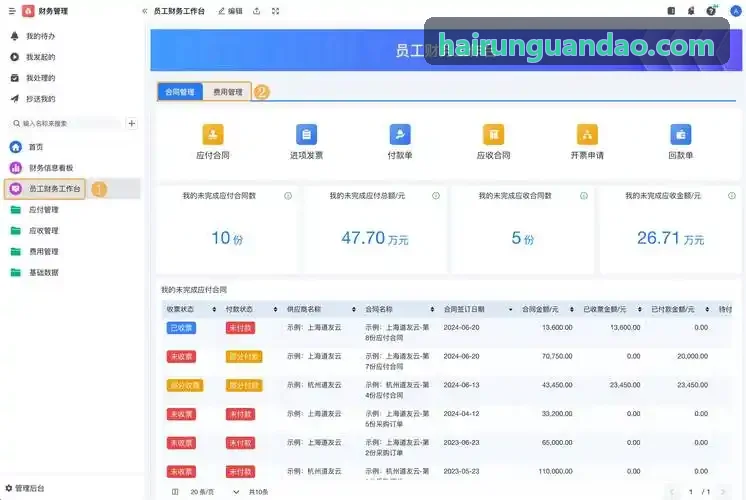Click the info icon on 我的未完成应付合同数 card

pyautogui.click(x=288, y=196)
